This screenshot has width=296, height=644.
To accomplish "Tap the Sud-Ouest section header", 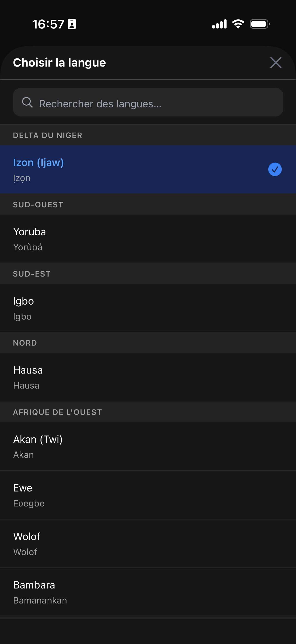I will 148,205.
